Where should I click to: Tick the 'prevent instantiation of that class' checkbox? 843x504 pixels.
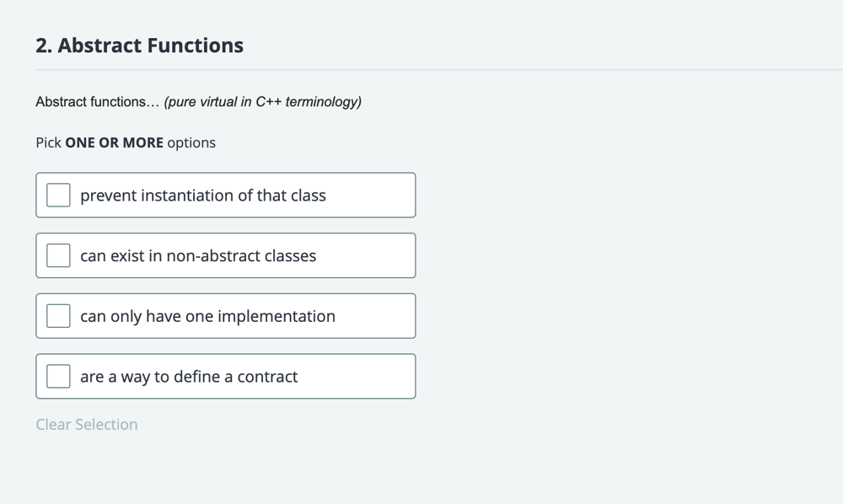(x=58, y=195)
